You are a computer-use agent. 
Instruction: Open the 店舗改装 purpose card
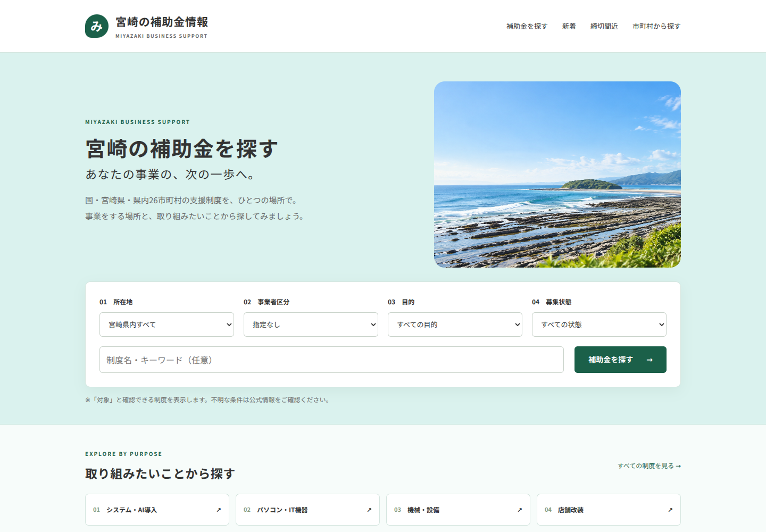(609, 510)
